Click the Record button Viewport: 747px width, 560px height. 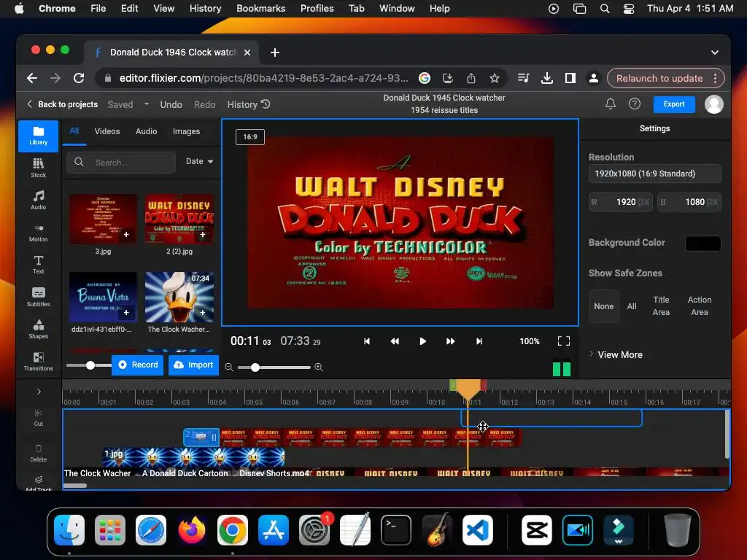click(138, 365)
